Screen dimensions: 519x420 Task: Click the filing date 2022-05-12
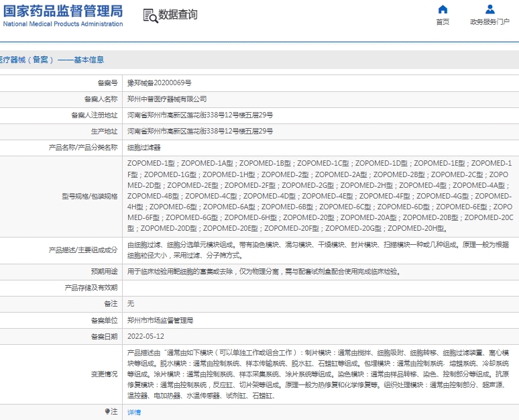point(146,336)
